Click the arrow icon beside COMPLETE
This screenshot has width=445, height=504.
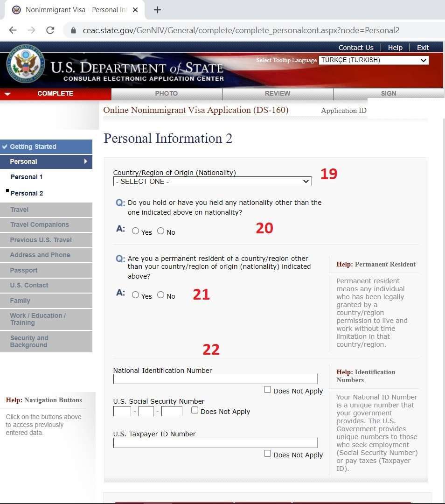[x=8, y=94]
